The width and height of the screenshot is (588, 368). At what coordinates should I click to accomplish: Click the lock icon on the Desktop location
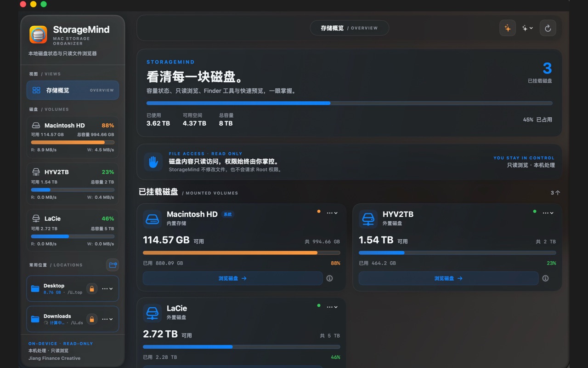tap(92, 289)
